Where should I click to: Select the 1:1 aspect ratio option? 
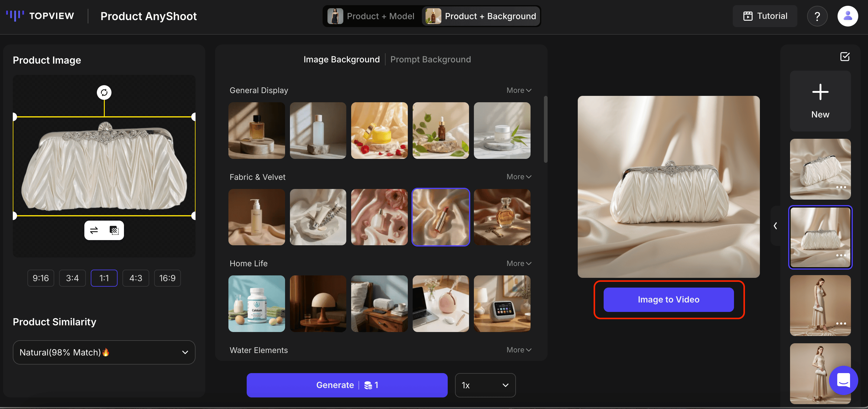click(104, 278)
